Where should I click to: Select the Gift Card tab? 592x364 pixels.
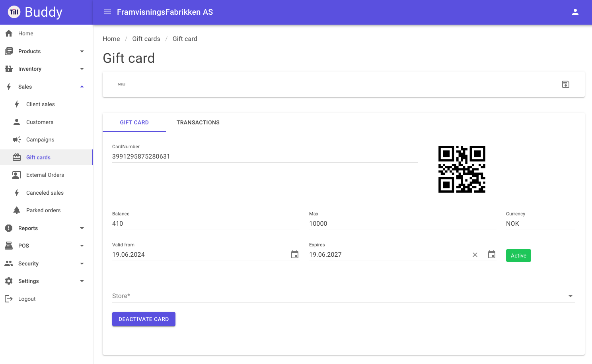134,122
